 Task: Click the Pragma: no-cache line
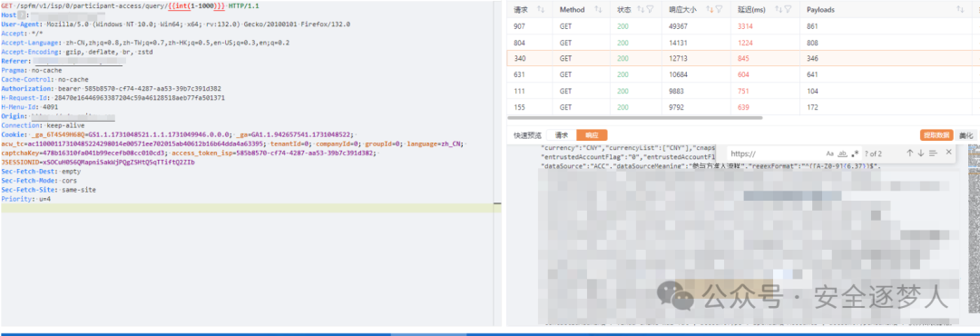31,70
